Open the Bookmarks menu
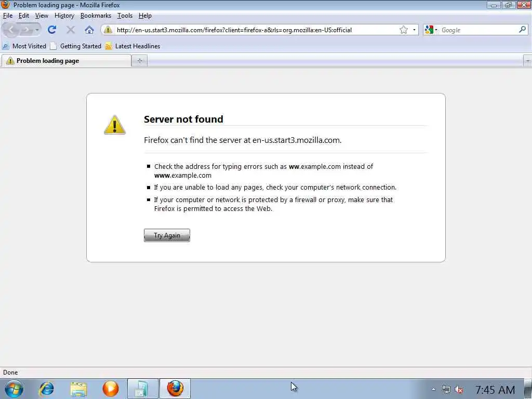 point(96,16)
